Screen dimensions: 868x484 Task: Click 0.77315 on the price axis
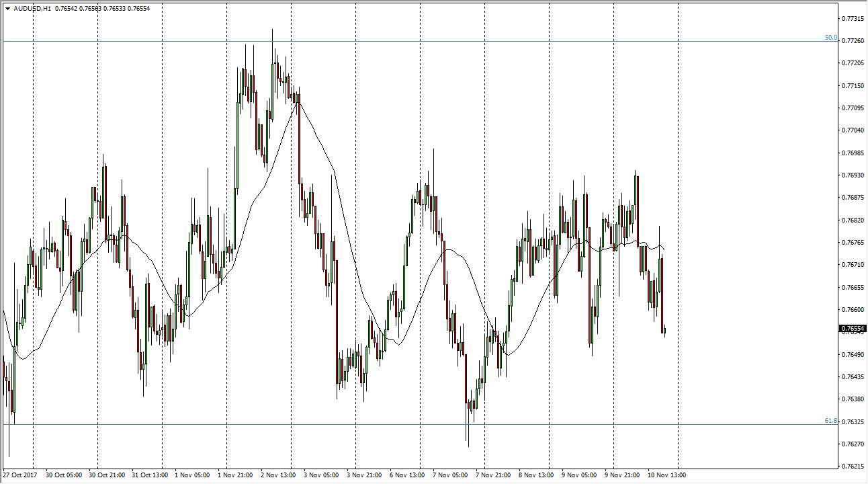click(853, 19)
